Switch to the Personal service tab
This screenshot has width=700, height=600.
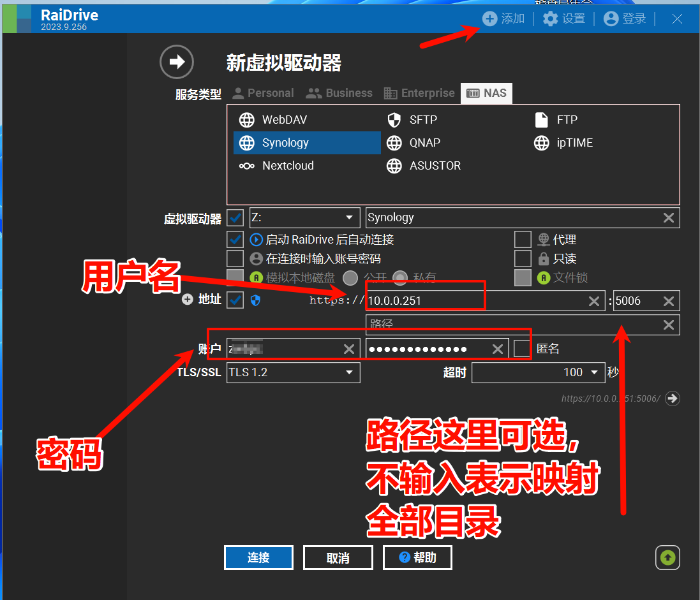click(x=263, y=93)
